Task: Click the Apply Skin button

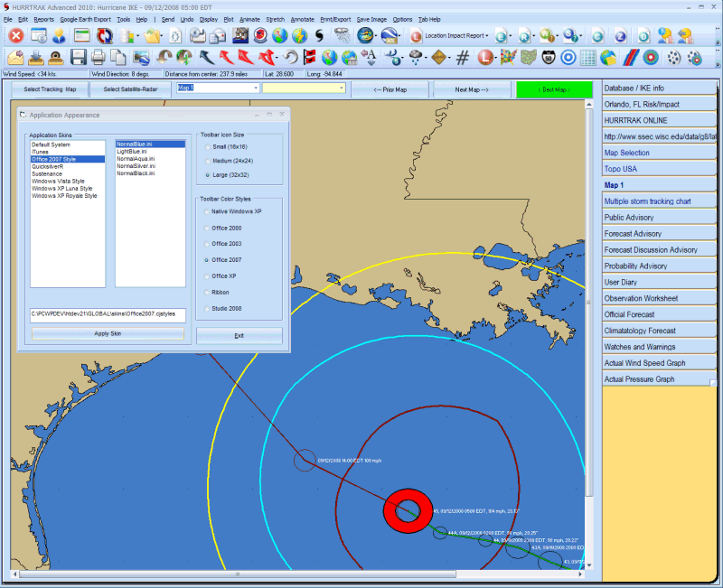Action: point(108,334)
